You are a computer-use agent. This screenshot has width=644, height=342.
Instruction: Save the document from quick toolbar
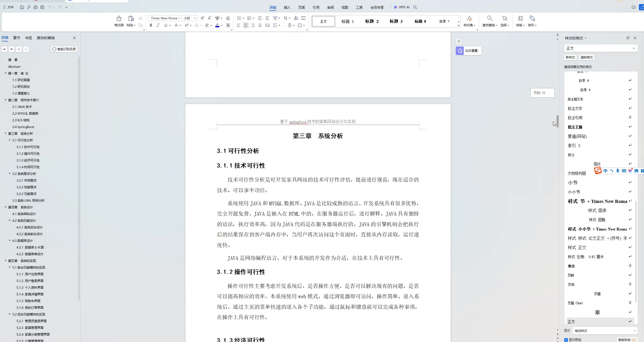22,7
